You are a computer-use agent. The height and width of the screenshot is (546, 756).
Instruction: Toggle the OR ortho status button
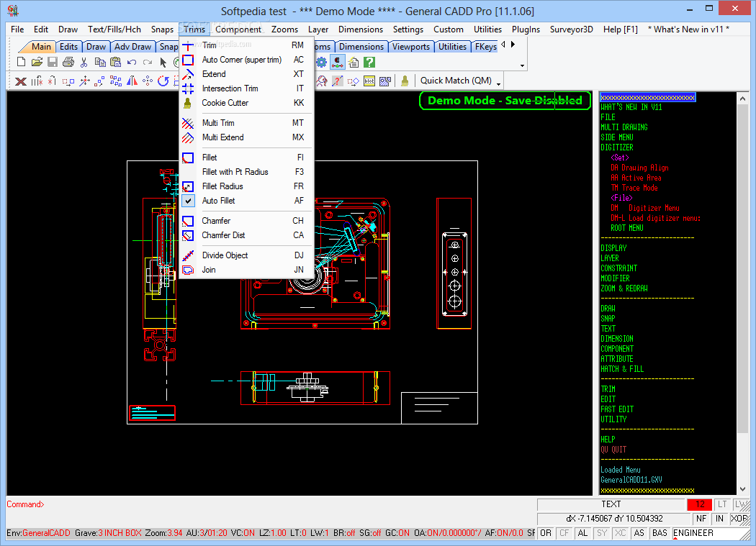tap(546, 533)
